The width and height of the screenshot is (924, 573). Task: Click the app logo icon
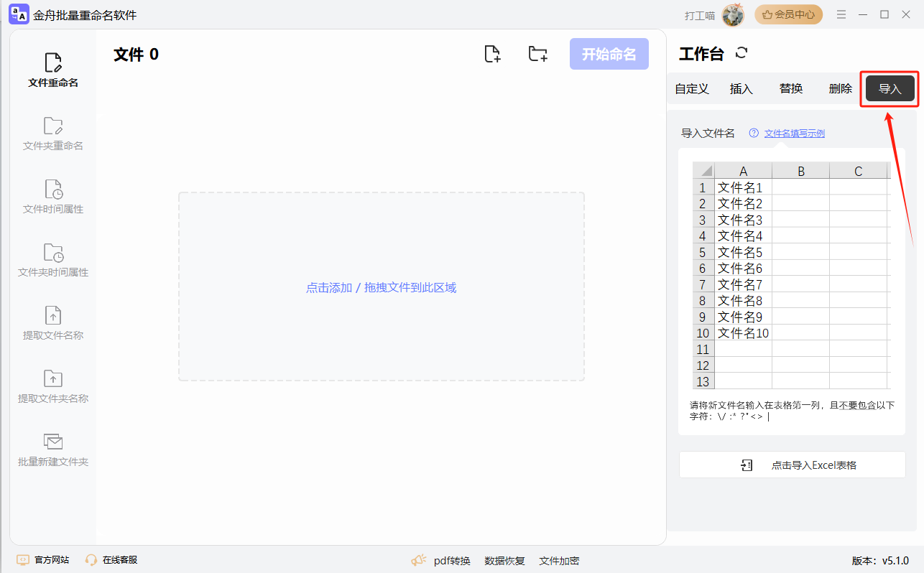[x=19, y=14]
